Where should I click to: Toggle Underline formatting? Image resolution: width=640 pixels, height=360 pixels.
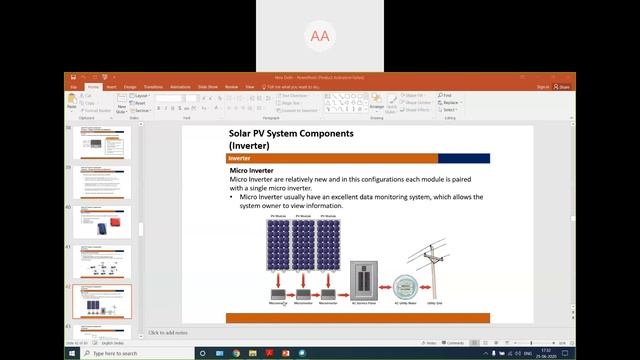point(173,108)
